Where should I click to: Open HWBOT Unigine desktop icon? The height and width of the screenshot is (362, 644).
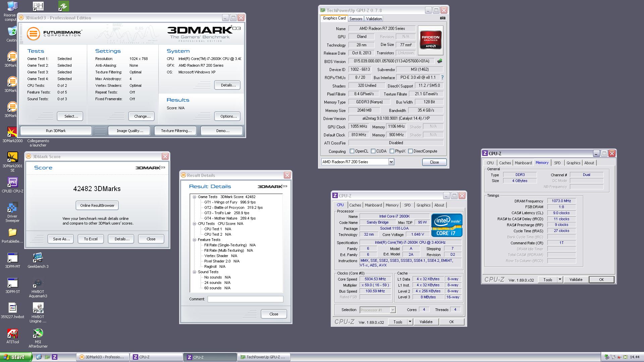click(x=38, y=313)
